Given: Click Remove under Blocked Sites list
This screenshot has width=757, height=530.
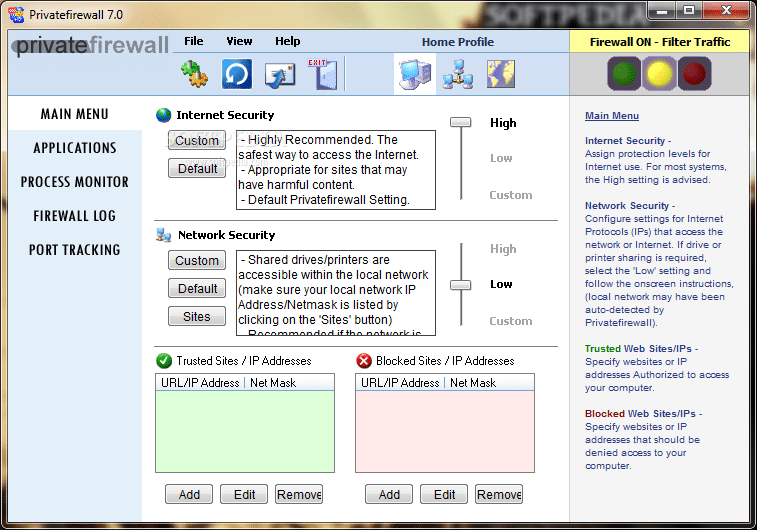Looking at the screenshot, I should coord(499,494).
